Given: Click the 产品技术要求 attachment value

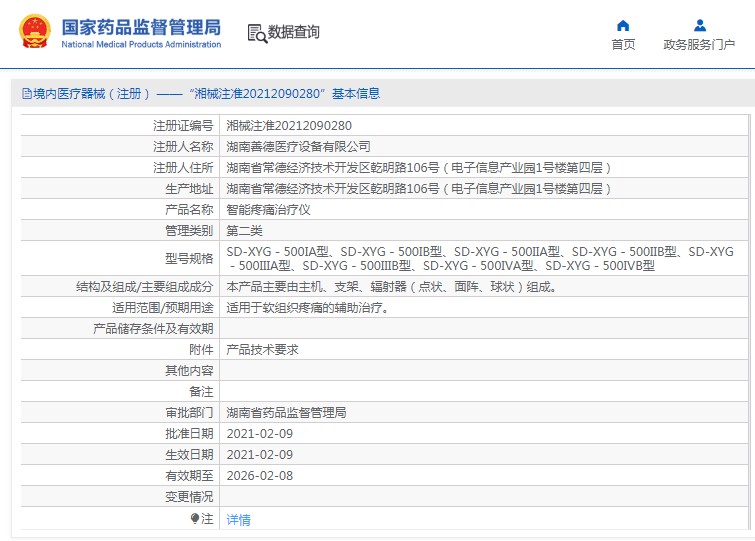Looking at the screenshot, I should point(262,350).
